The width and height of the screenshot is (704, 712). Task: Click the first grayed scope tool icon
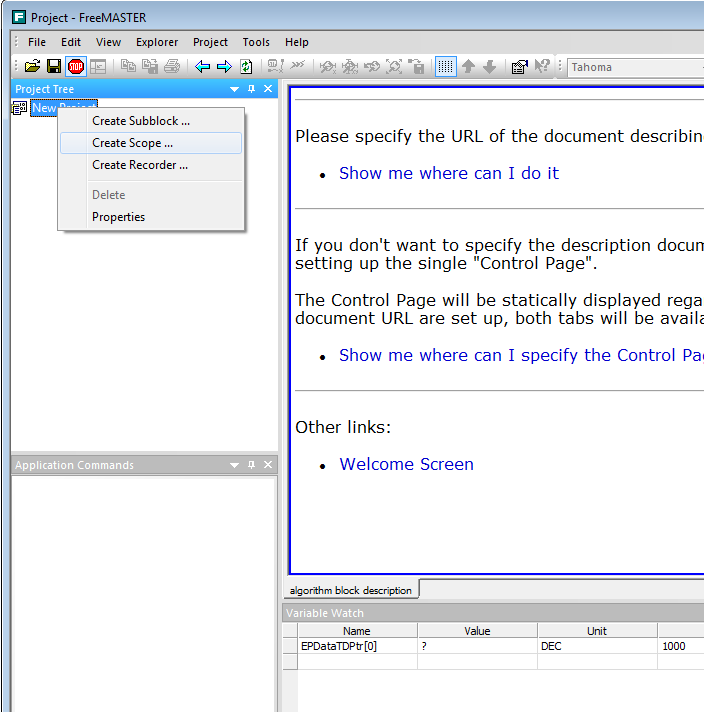point(328,67)
